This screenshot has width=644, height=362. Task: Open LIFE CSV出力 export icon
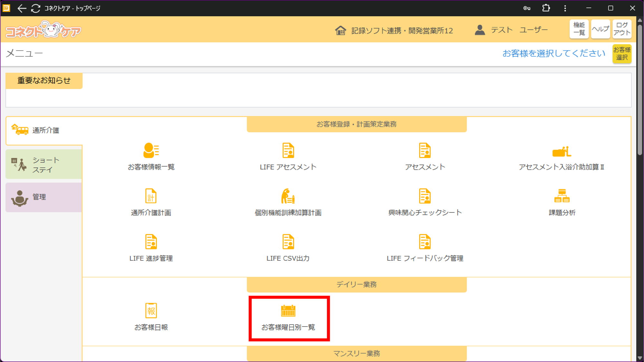point(288,242)
